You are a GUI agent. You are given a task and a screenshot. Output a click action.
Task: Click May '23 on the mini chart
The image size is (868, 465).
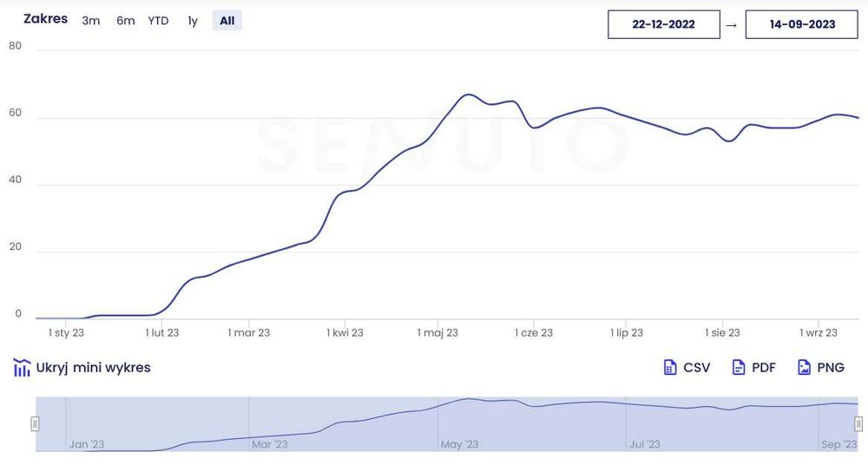459,444
